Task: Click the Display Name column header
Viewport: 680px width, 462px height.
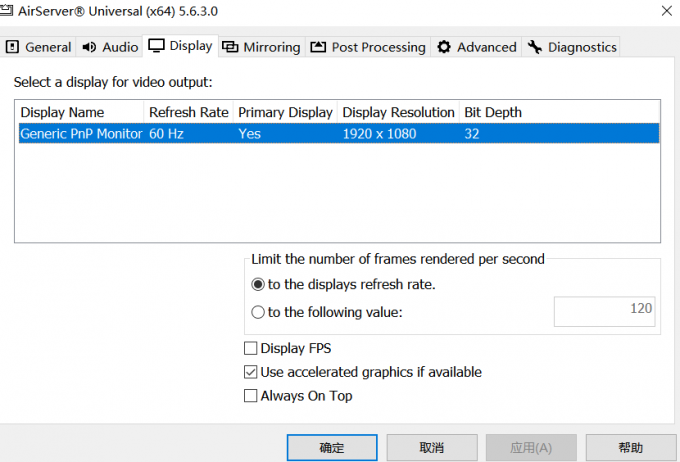Action: click(80, 112)
